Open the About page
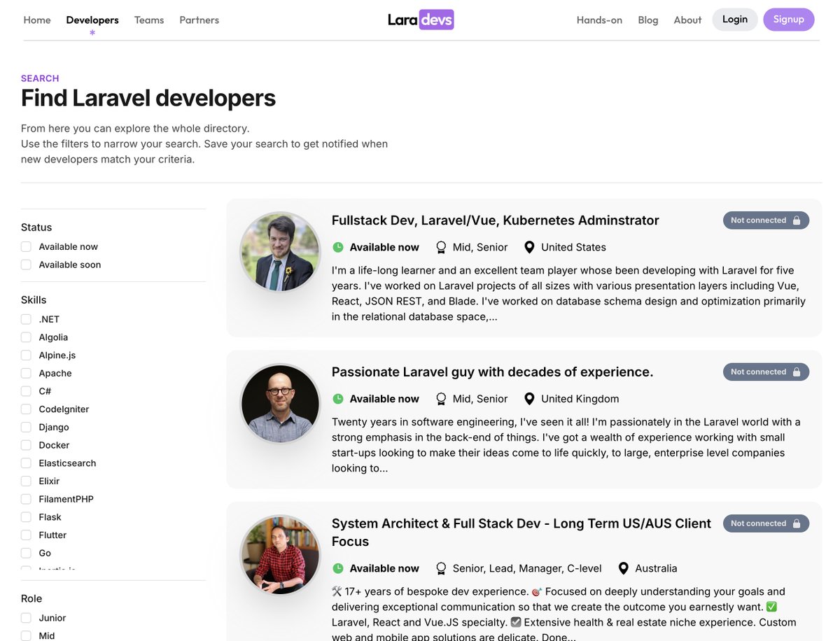Screen dimensions: 840x641 [687, 20]
